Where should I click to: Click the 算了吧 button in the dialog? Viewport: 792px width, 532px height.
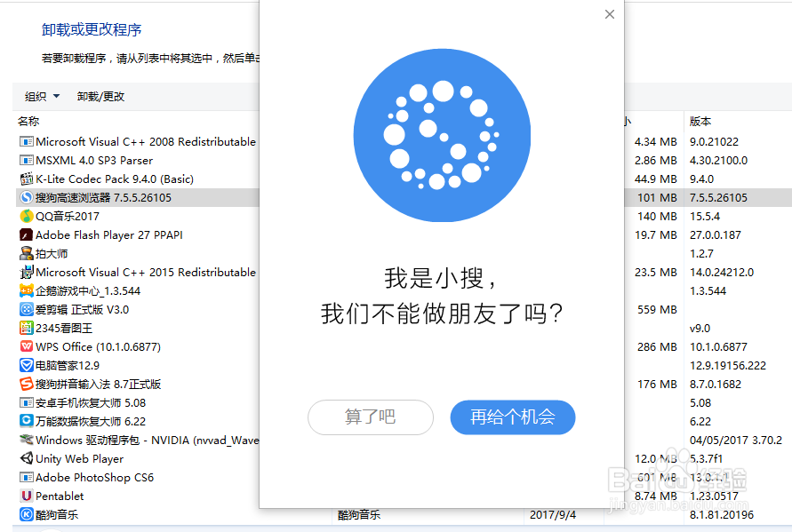point(371,417)
